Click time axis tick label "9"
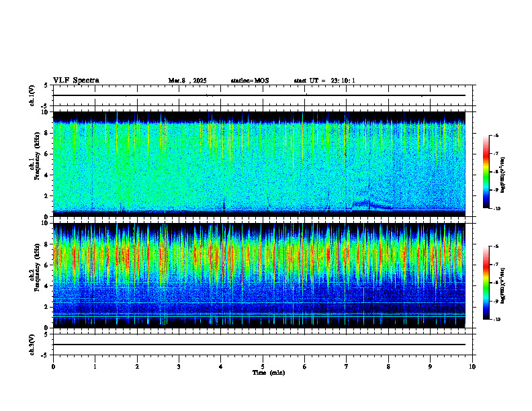This screenshot has width=532, height=411. 430,367
